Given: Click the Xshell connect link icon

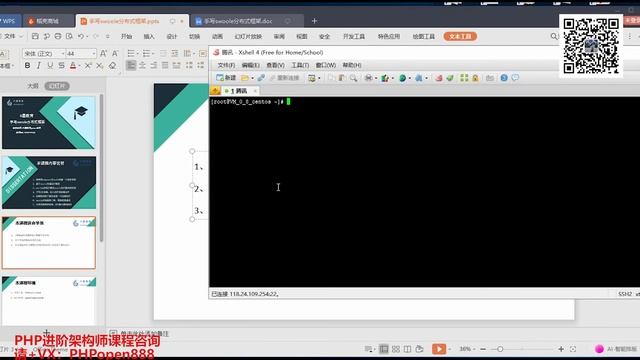Looking at the screenshot, I should (261, 78).
